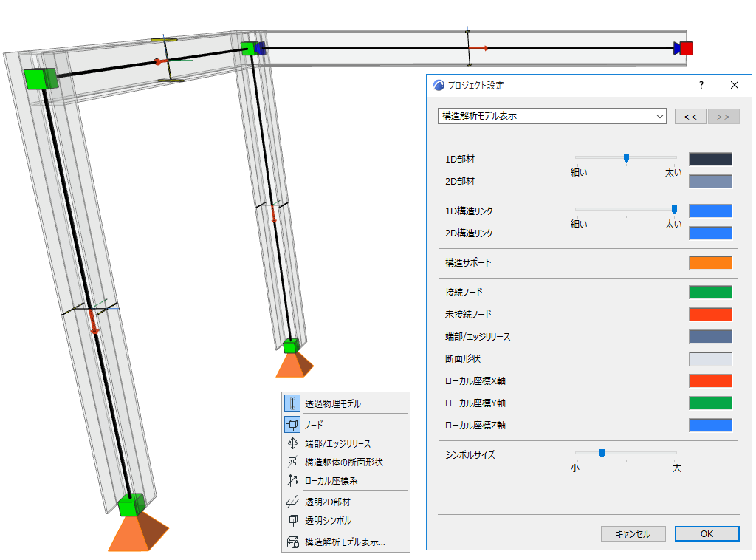This screenshot has height=560, width=756.
Task: Go to the previous settings page with <<
Action: pos(690,116)
